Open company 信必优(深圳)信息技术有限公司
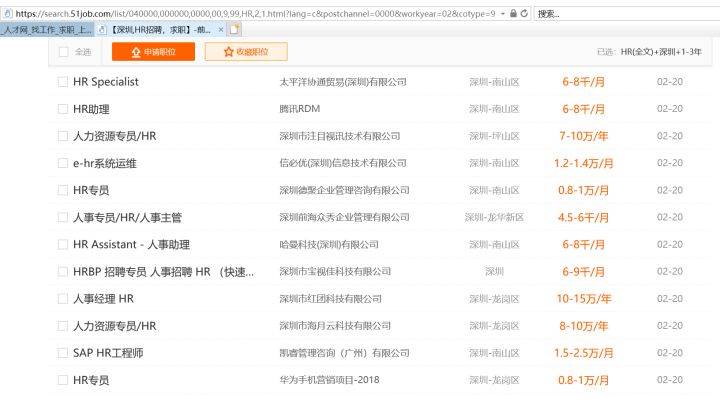The height and width of the screenshot is (399, 720). click(x=343, y=163)
